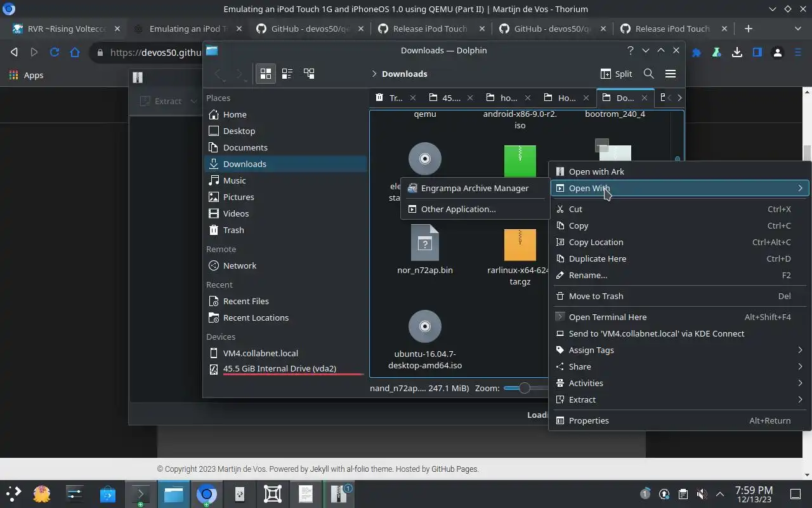The width and height of the screenshot is (812, 508).
Task: Open Pictures in Places panel
Action: tap(285, 197)
